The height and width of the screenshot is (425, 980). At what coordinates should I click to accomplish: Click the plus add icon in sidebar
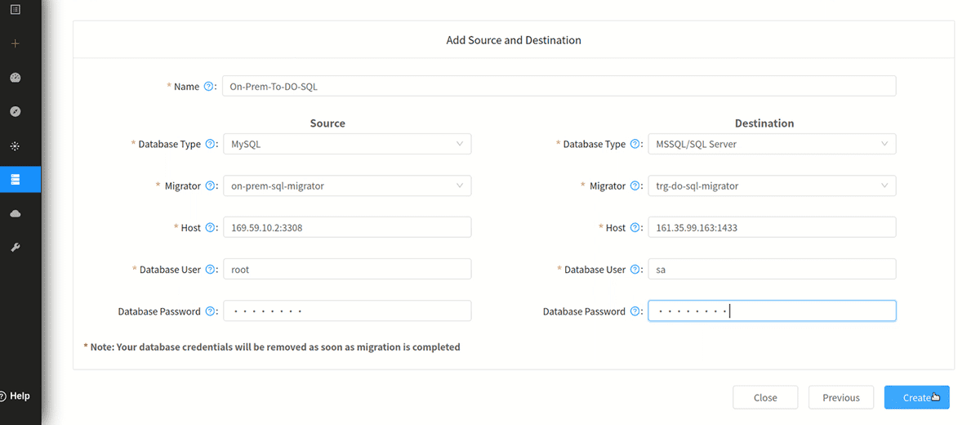pyautogui.click(x=15, y=43)
